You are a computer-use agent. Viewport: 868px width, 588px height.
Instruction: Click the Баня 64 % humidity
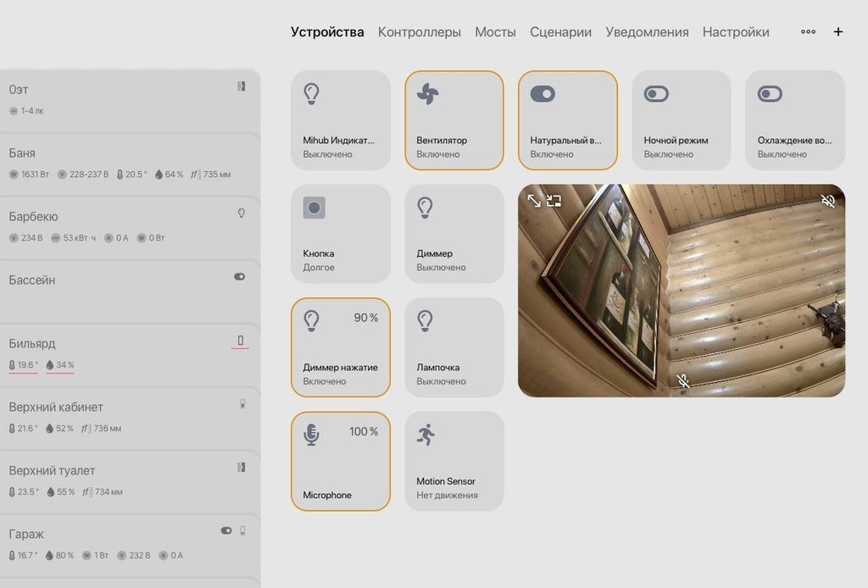[169, 175]
